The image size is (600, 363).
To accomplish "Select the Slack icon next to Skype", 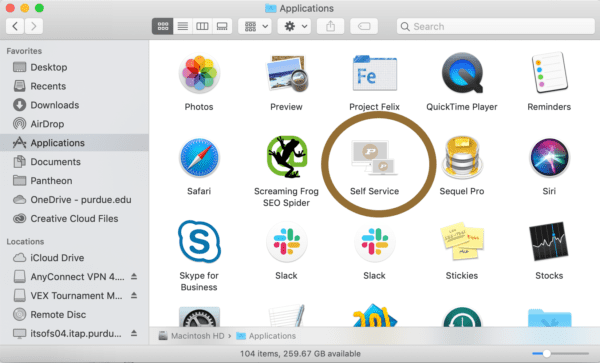I will [x=287, y=242].
